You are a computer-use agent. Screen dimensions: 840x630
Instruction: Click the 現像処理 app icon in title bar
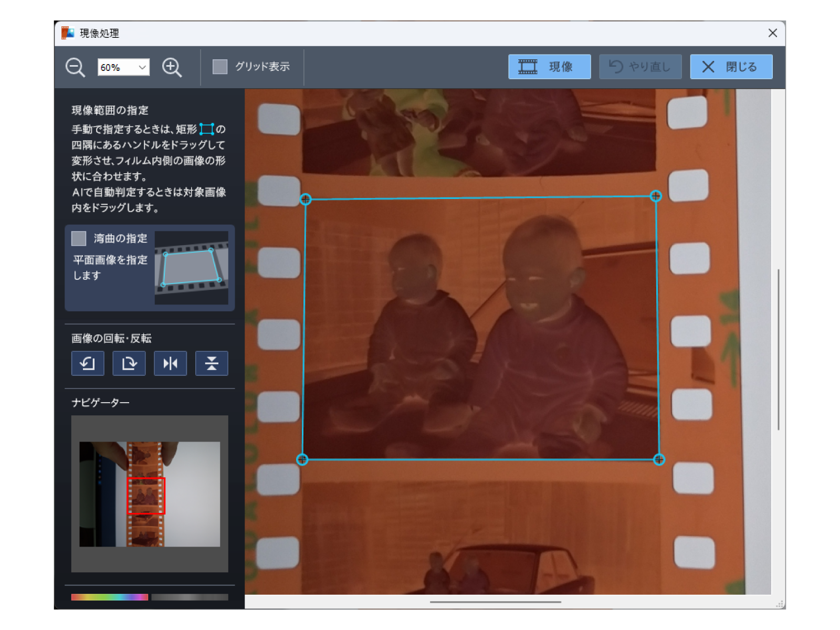click(68, 33)
